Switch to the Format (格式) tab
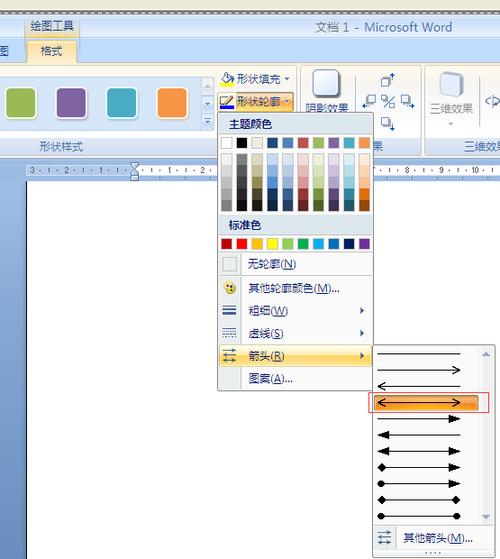Image resolution: width=500 pixels, height=559 pixels. pyautogui.click(x=52, y=51)
